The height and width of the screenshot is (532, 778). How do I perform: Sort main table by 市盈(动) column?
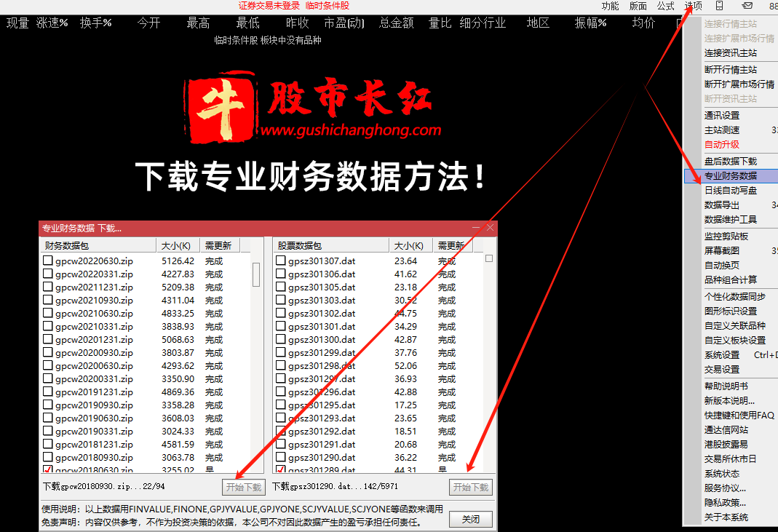coord(344,23)
